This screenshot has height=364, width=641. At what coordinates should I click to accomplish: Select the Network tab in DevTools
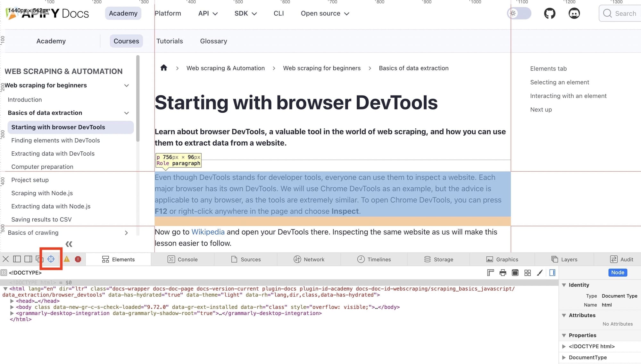pyautogui.click(x=313, y=259)
